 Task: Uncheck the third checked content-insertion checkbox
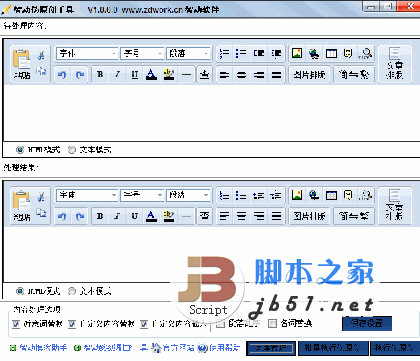(x=144, y=324)
